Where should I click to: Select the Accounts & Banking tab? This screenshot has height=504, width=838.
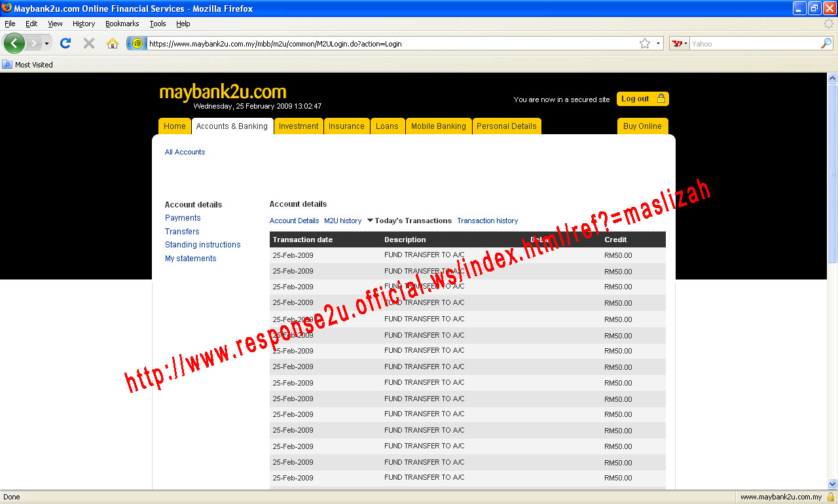point(232,126)
